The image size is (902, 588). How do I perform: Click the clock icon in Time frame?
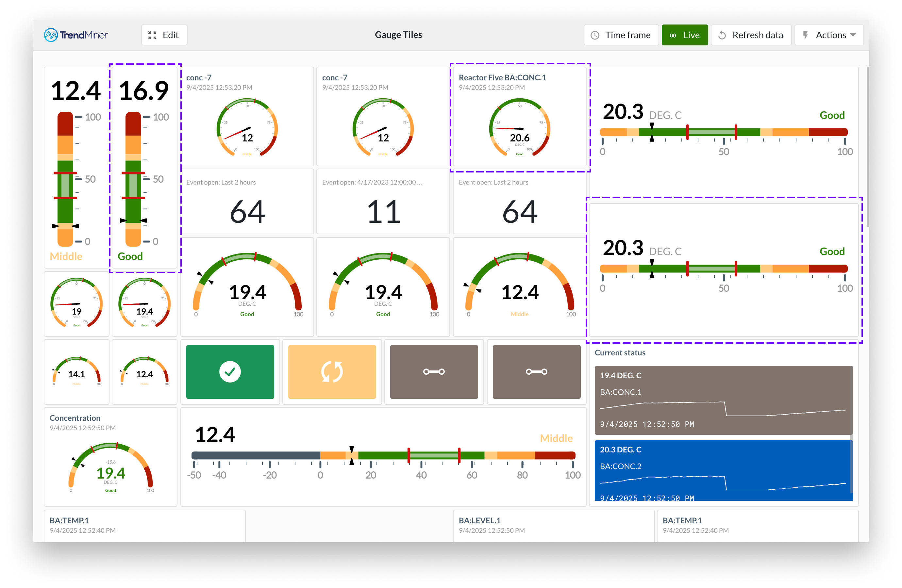[595, 35]
